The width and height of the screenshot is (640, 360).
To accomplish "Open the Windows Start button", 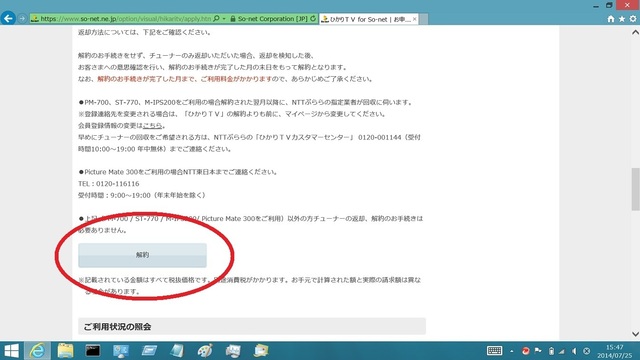I will [x=11, y=351].
